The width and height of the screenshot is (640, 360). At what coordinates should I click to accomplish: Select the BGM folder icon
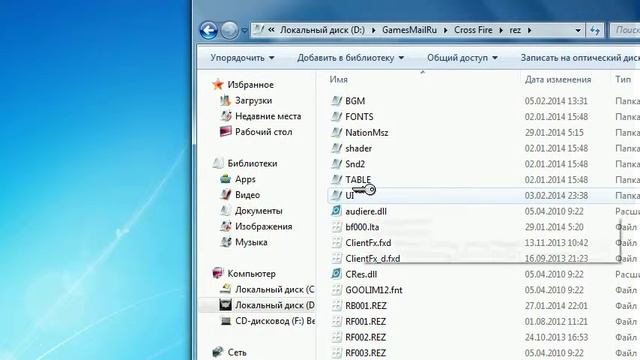coord(336,101)
